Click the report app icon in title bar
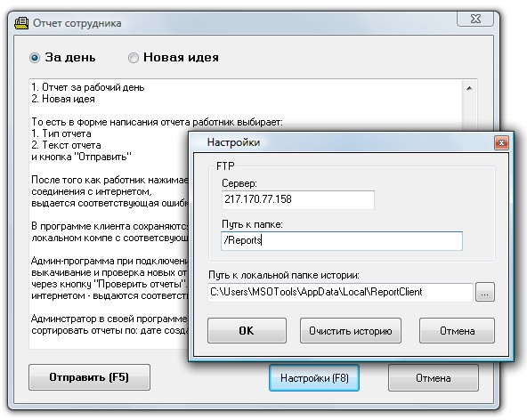527x420 pixels. tap(21, 23)
